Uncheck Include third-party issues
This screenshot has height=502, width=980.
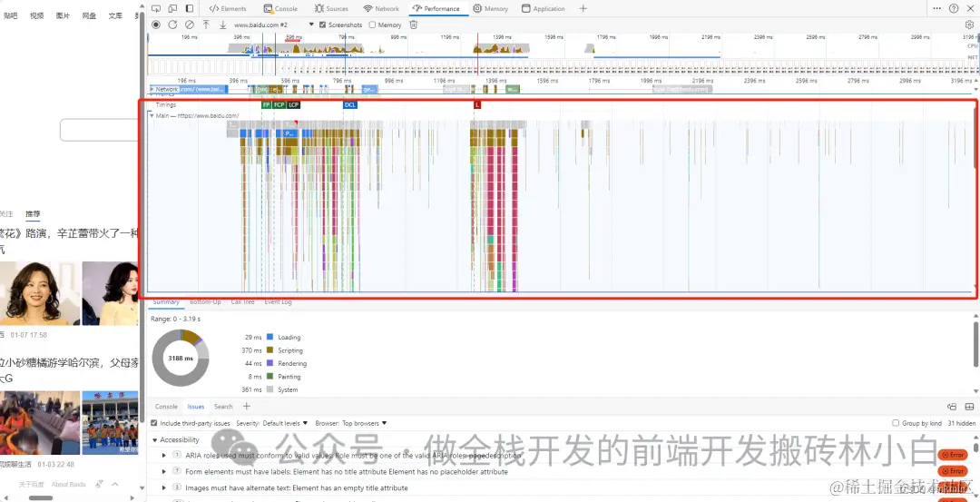(x=153, y=423)
